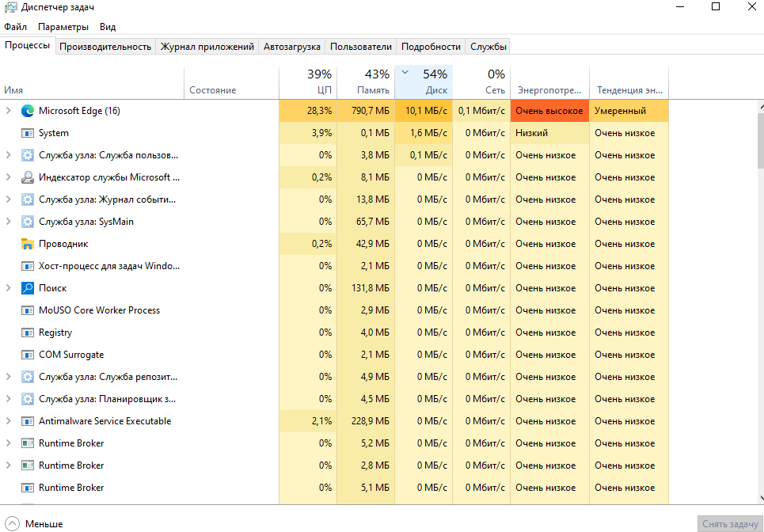
Task: Open the Параметры menu
Action: [63, 27]
